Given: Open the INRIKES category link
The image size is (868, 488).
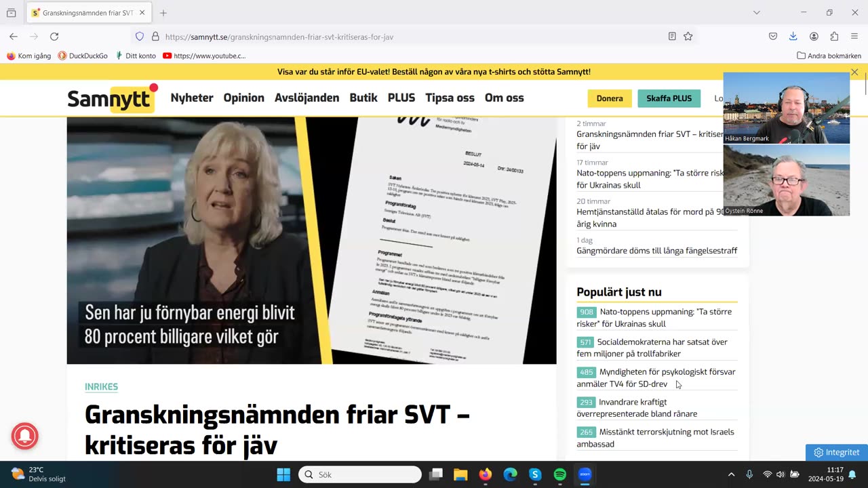Looking at the screenshot, I should point(101,387).
